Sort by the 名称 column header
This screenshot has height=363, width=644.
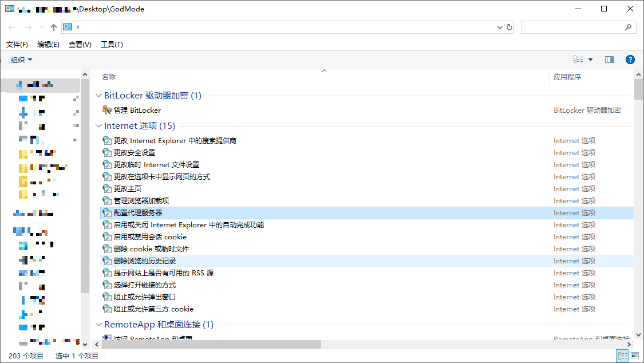[x=109, y=77]
